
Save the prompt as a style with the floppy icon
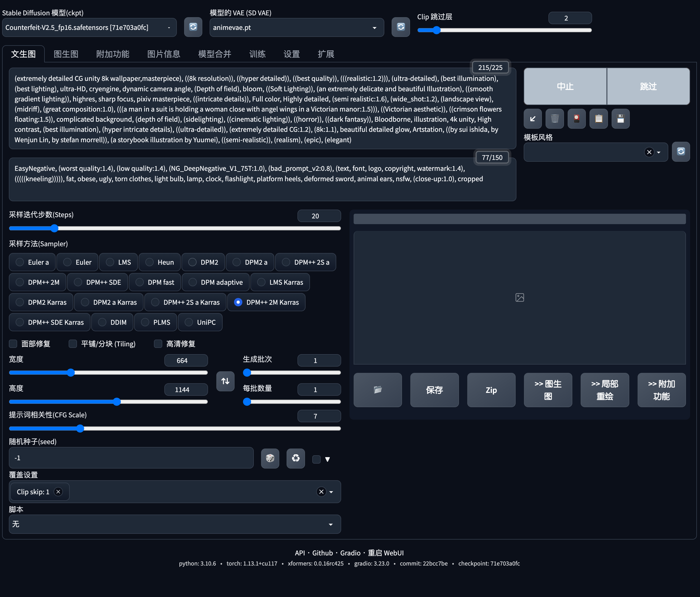621,119
